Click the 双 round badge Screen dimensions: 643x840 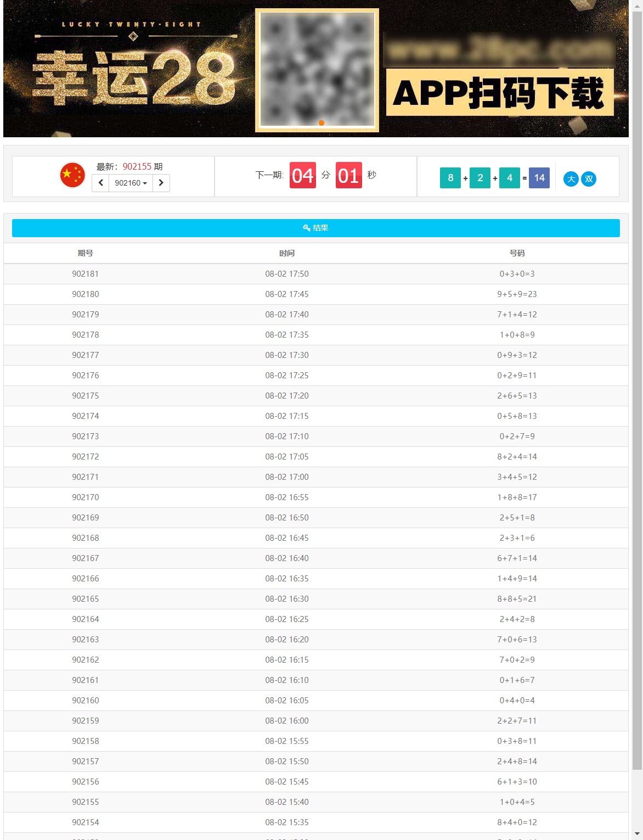point(589,179)
